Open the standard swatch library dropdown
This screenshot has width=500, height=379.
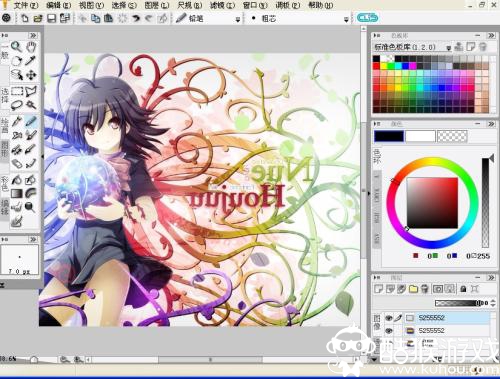[448, 48]
